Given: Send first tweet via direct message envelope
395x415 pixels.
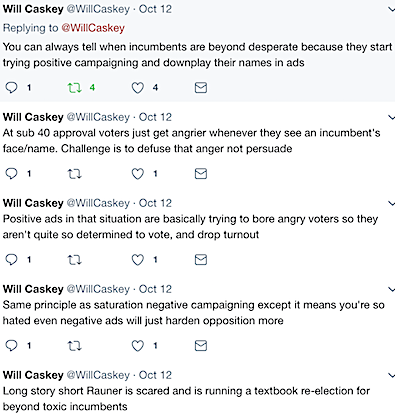Looking at the screenshot, I should pyautogui.click(x=201, y=88).
